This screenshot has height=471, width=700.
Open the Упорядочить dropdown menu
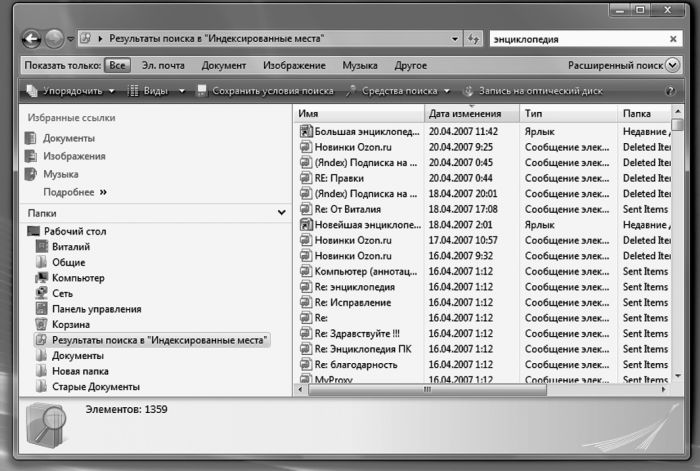coord(70,91)
